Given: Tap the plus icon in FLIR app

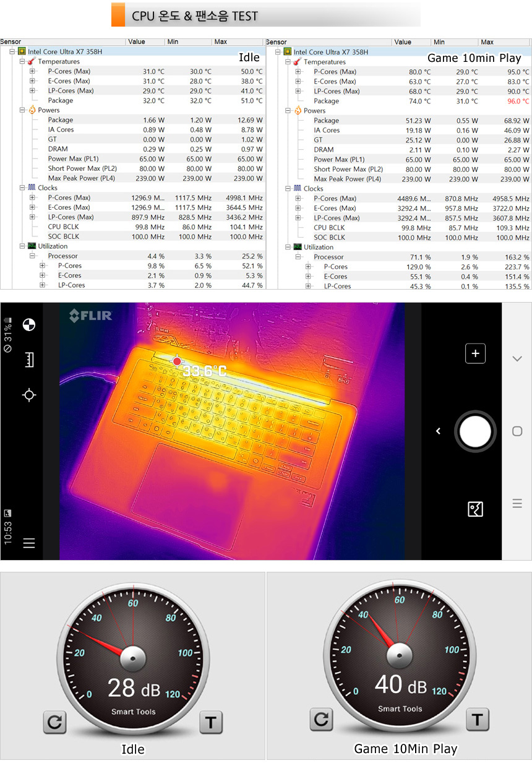Looking at the screenshot, I should tap(475, 353).
